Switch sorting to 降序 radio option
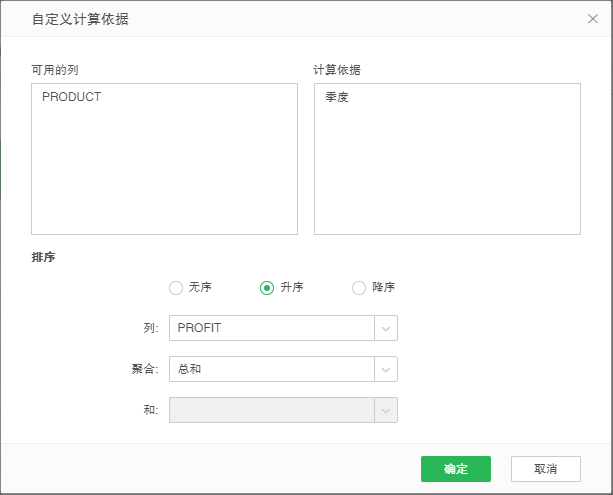Viewport: 613px width, 495px height. click(359, 288)
